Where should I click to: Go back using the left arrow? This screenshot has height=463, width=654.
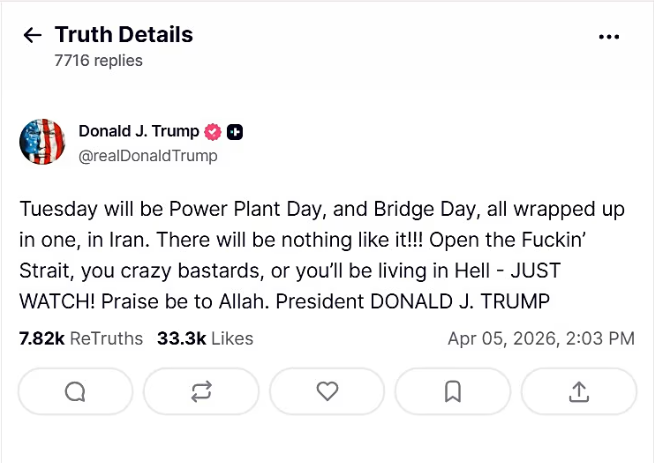[33, 36]
